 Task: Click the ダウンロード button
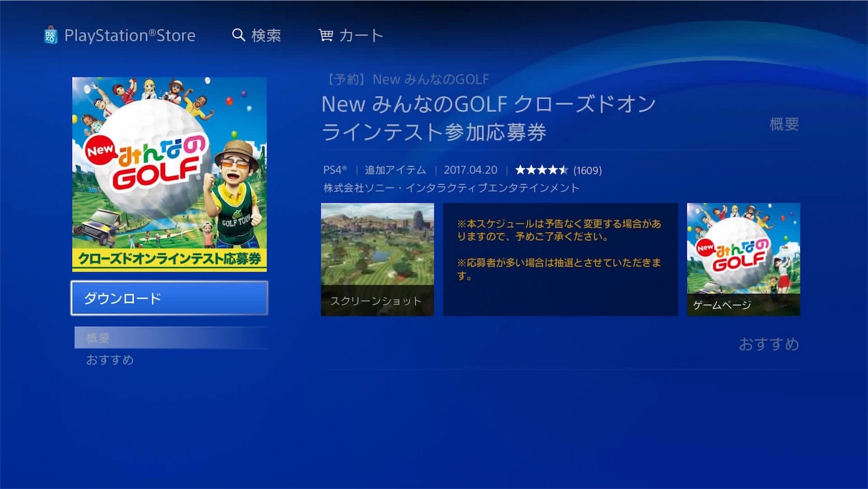[x=170, y=298]
